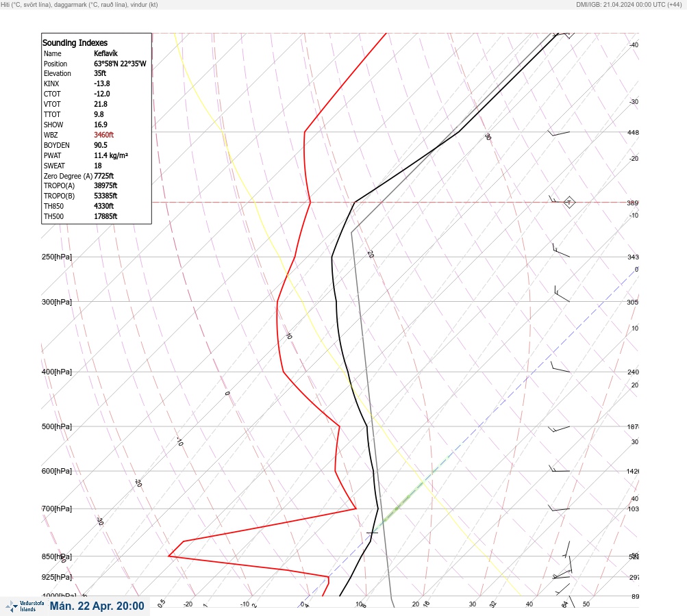Click the 700[hPa] pressure label
Image resolution: width=687 pixels, height=616 pixels.
coord(57,509)
